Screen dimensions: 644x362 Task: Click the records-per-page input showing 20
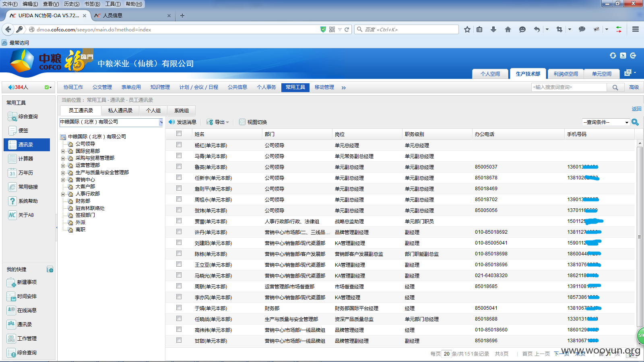[x=446, y=354]
